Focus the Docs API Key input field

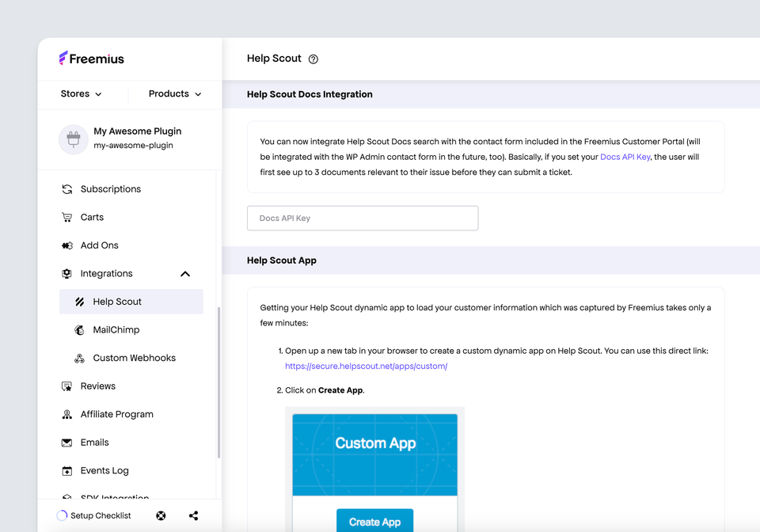point(363,218)
